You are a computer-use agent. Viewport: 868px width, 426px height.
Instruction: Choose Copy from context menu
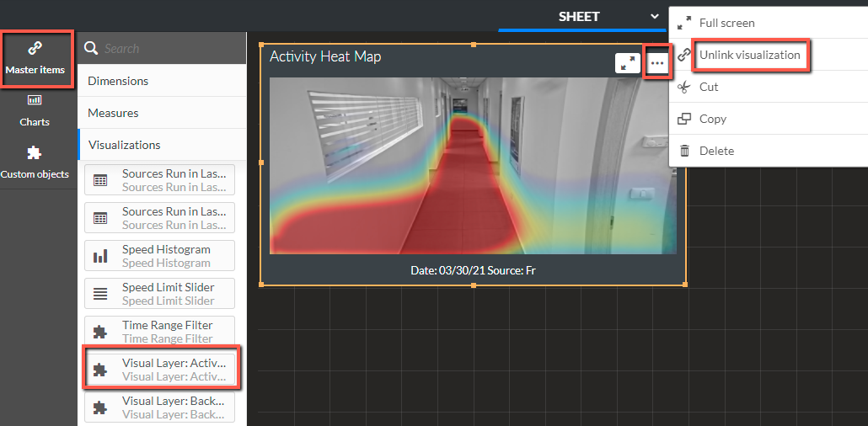[x=769, y=119]
